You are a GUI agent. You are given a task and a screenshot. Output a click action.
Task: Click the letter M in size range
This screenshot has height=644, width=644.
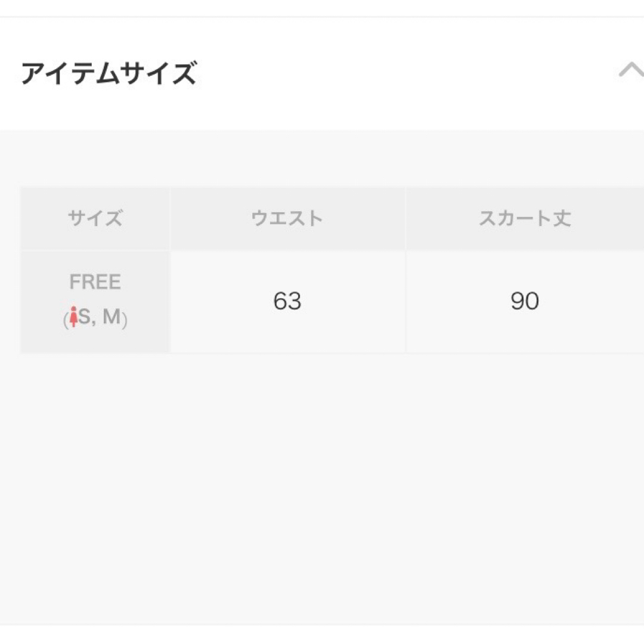(x=112, y=317)
